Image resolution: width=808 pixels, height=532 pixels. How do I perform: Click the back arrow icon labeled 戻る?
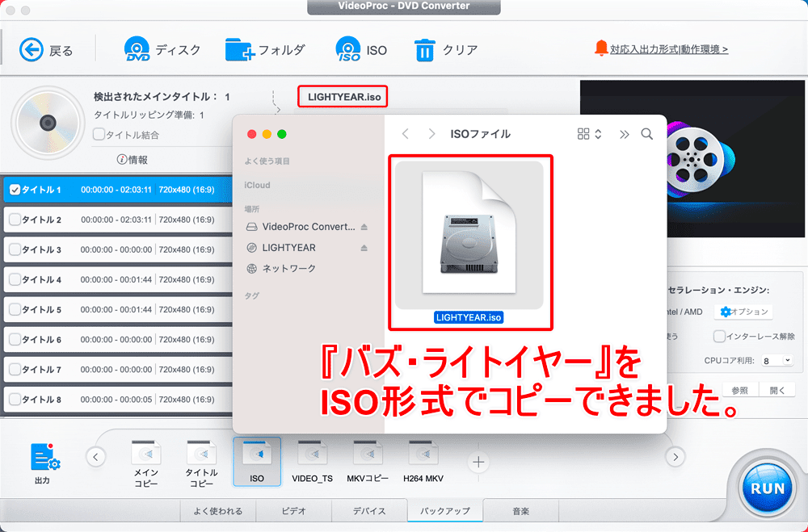coord(31,50)
